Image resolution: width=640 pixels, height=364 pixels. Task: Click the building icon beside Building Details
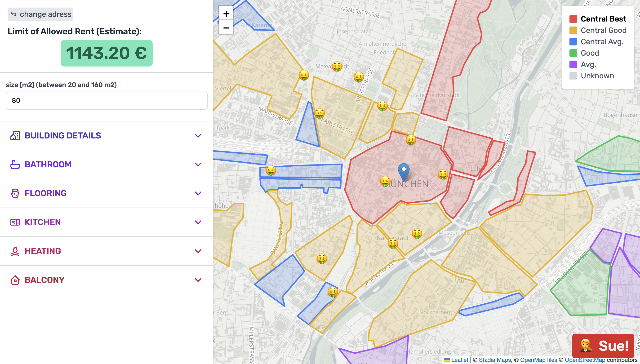point(15,136)
